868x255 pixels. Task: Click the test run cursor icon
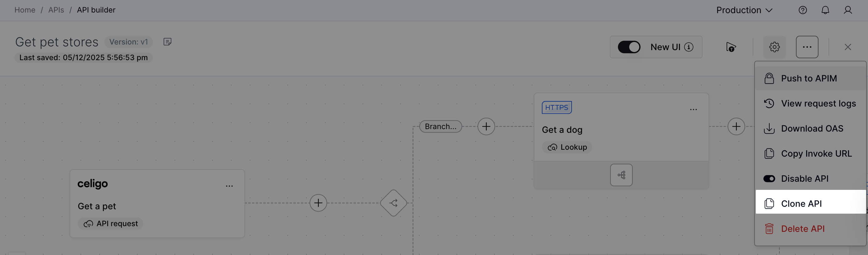tap(730, 47)
